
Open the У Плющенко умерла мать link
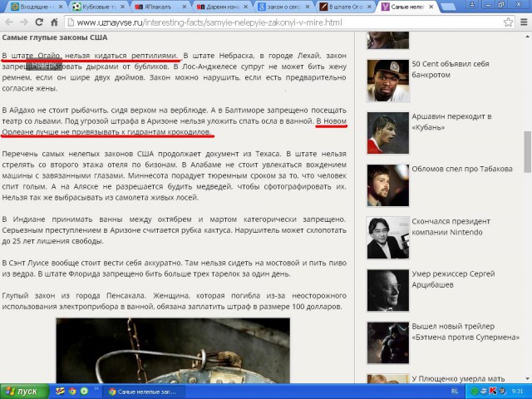point(458,379)
